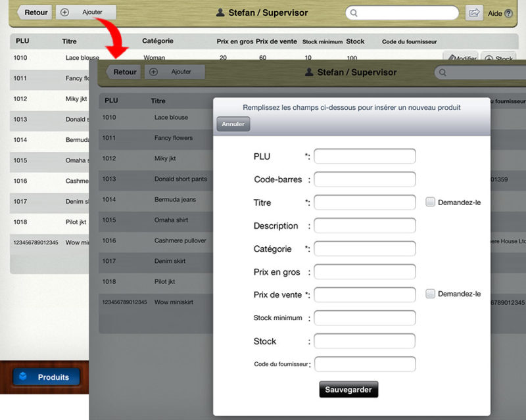Click the magnifier icon in the front window's search field

443,72
